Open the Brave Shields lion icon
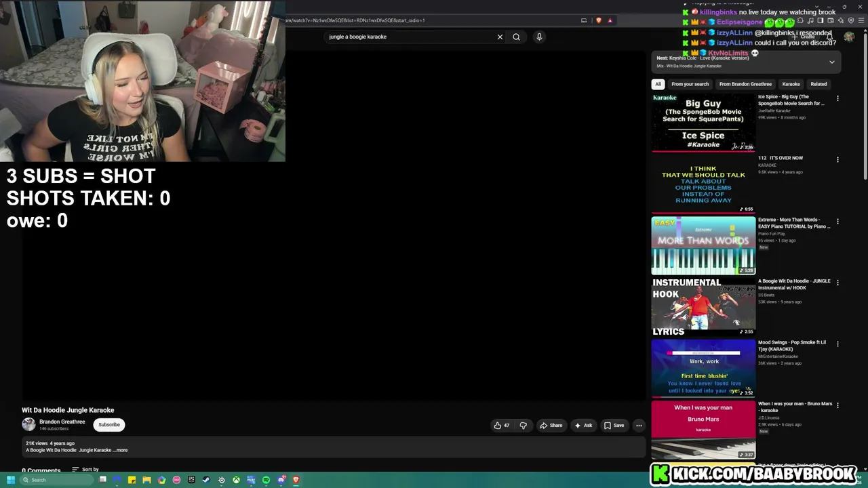Screen dimensions: 868x488 pos(598,20)
